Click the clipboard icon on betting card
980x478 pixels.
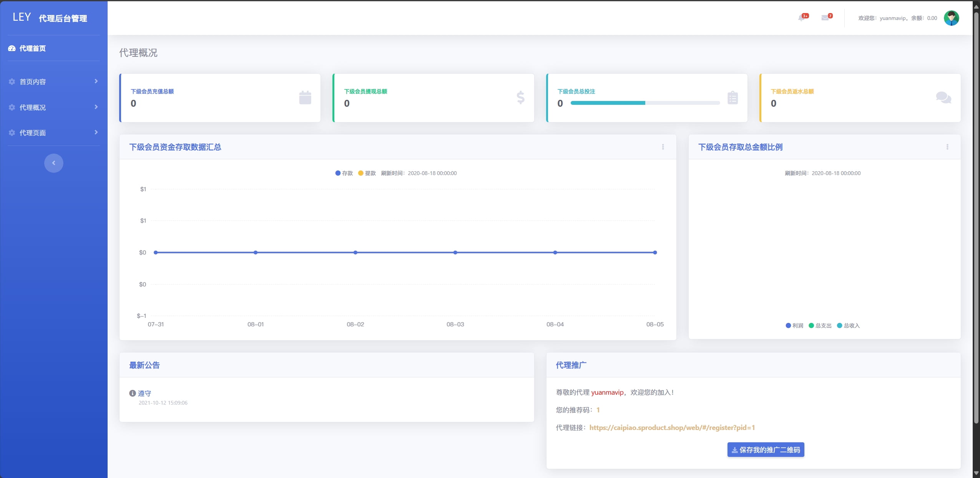[x=733, y=98]
